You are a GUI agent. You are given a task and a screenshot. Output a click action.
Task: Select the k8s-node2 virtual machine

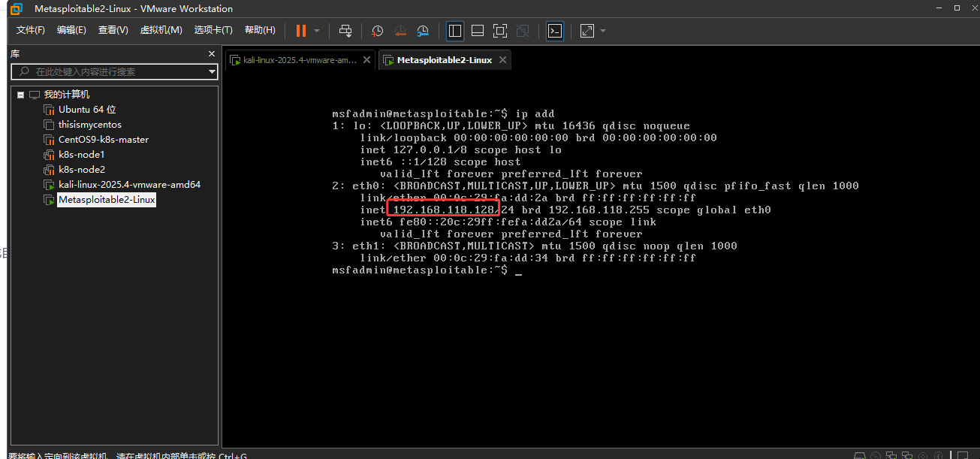pyautogui.click(x=82, y=170)
